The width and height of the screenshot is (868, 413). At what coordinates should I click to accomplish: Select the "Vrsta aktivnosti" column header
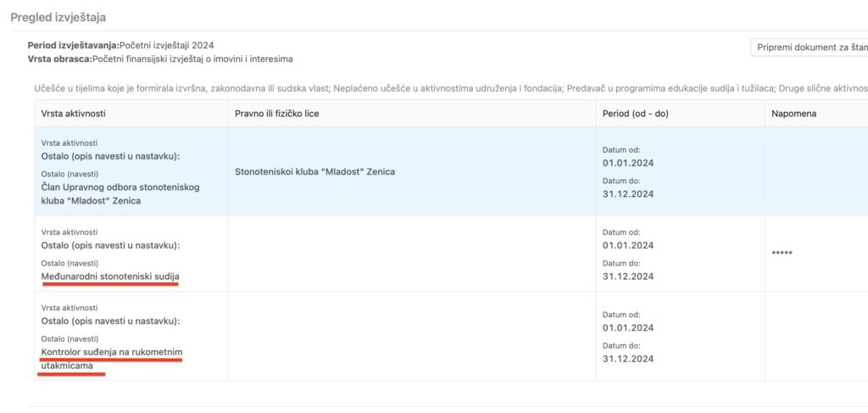(x=73, y=114)
